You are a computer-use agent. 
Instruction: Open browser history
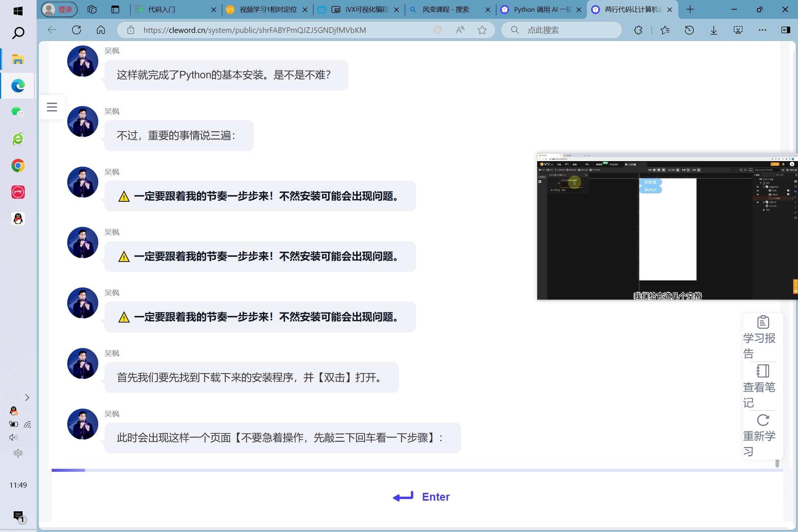689,30
